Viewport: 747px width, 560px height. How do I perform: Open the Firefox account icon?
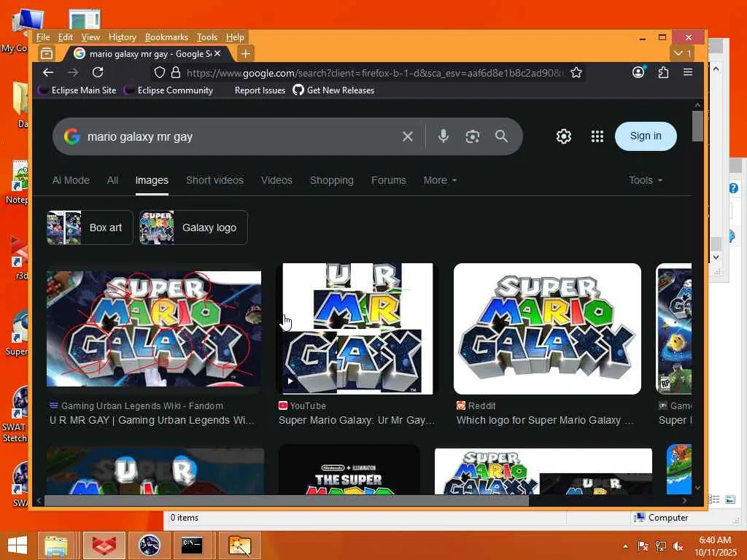[x=638, y=72]
